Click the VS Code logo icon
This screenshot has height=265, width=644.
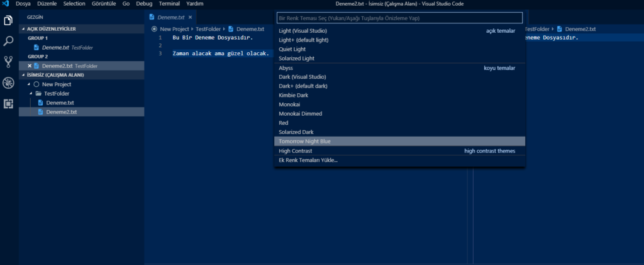[x=6, y=4]
